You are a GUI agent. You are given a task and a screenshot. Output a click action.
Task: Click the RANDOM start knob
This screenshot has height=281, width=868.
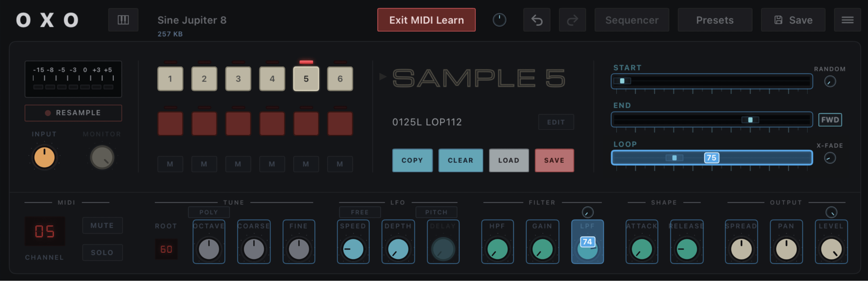[x=830, y=81]
